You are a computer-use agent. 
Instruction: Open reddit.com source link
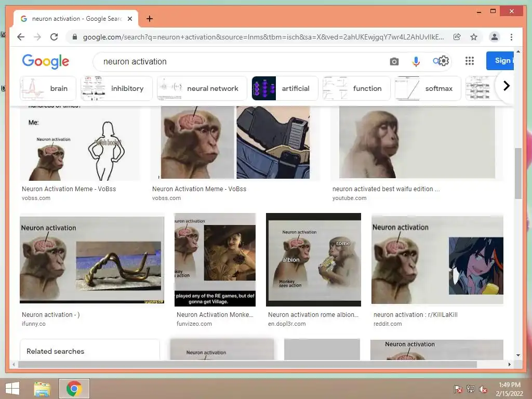point(388,324)
